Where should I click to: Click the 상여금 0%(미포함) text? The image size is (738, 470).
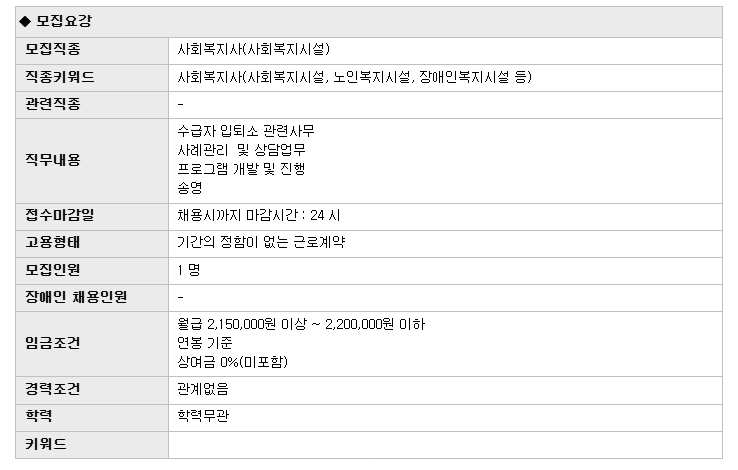(x=233, y=362)
